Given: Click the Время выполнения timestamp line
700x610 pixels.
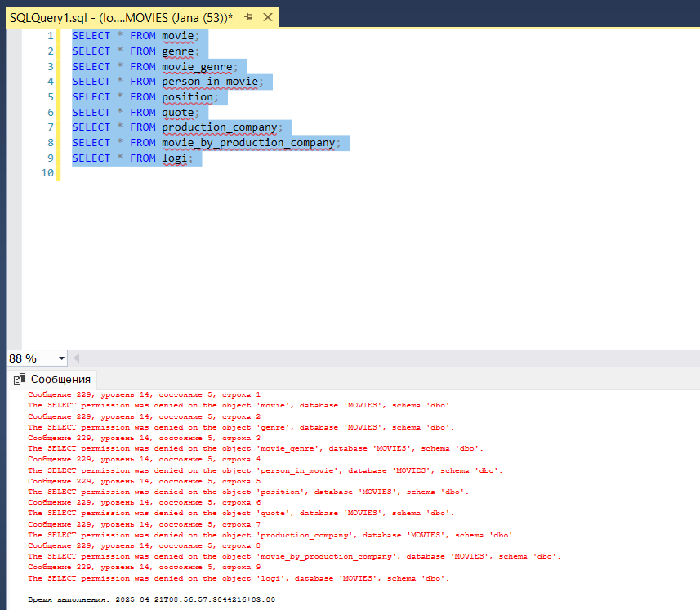Looking at the screenshot, I should point(152,599).
